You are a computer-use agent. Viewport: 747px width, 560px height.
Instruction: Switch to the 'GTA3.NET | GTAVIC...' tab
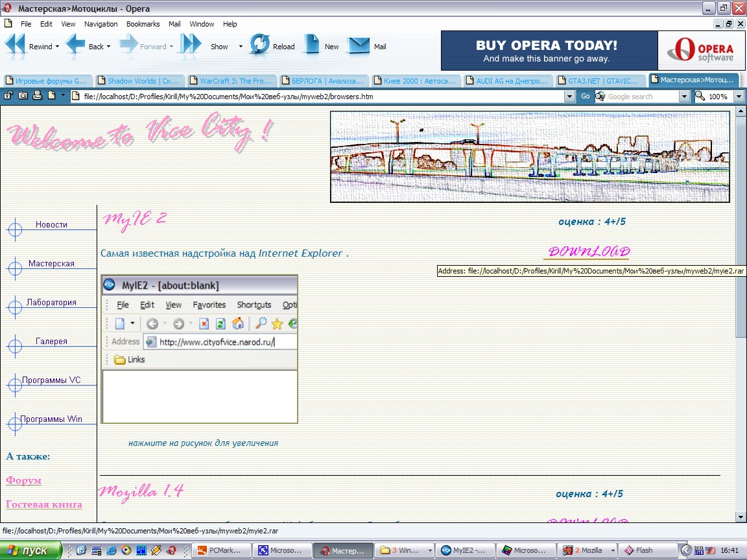coord(599,81)
